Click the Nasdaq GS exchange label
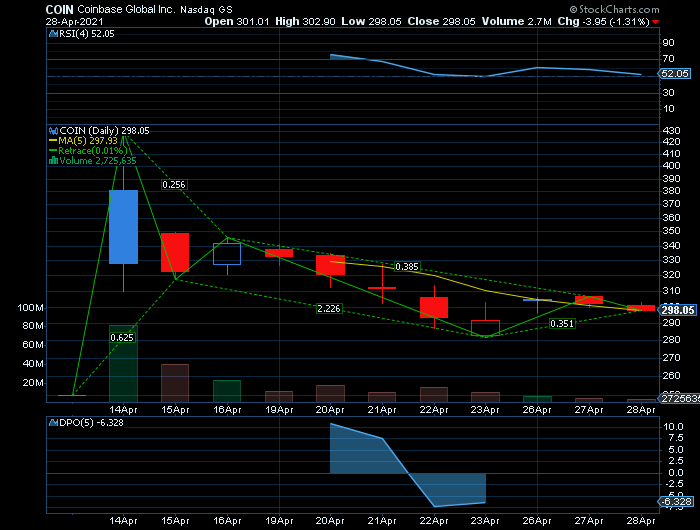 point(206,10)
